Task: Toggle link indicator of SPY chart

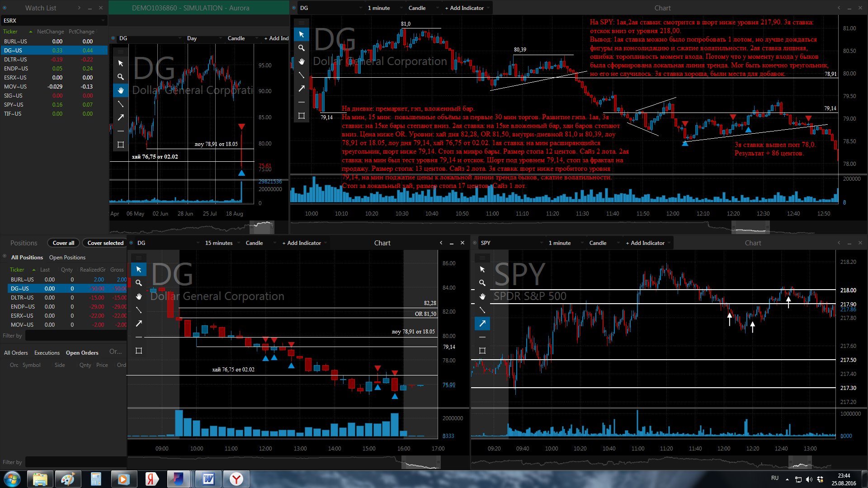Action: pos(475,243)
